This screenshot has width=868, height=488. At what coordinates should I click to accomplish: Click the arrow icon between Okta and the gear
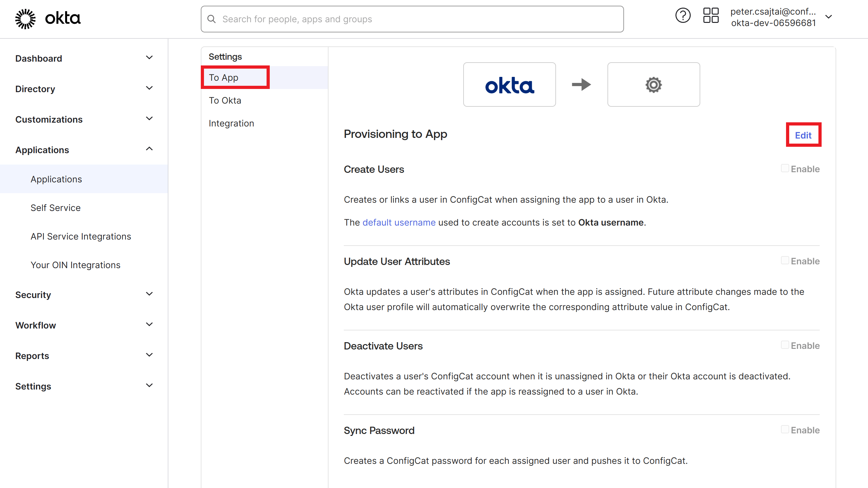(x=581, y=85)
